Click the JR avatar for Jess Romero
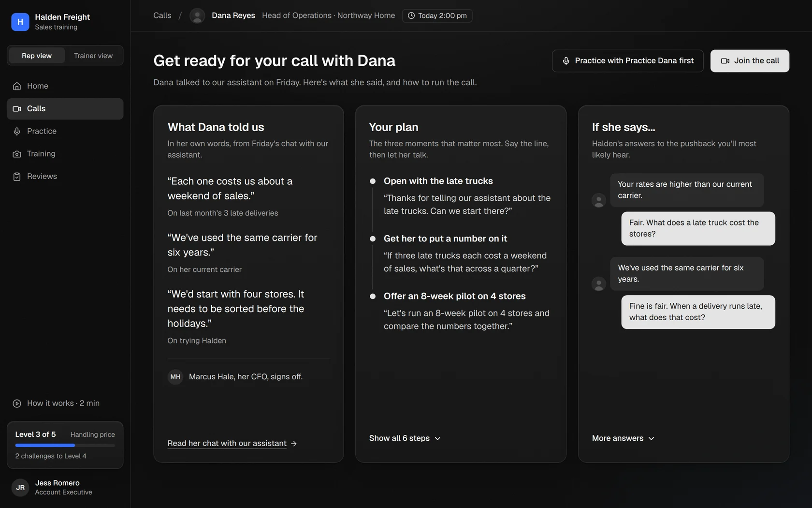The height and width of the screenshot is (508, 812). coord(20,487)
